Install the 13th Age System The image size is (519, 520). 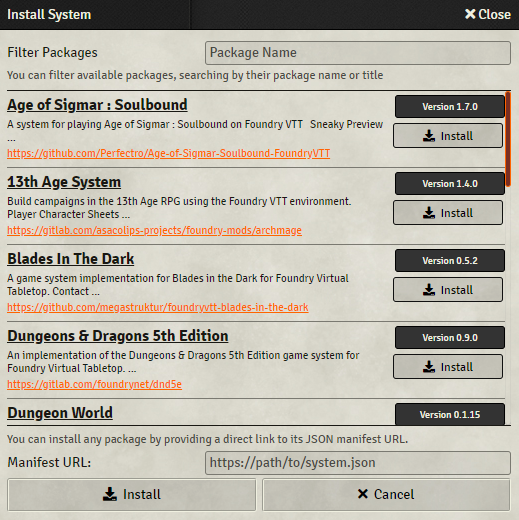[x=448, y=213]
